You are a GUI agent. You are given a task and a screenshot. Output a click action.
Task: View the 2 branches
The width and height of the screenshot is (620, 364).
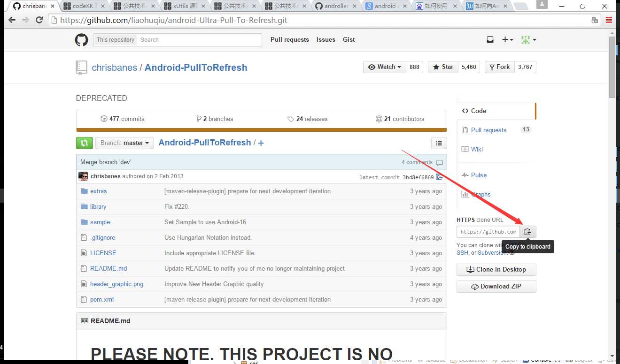coord(215,119)
